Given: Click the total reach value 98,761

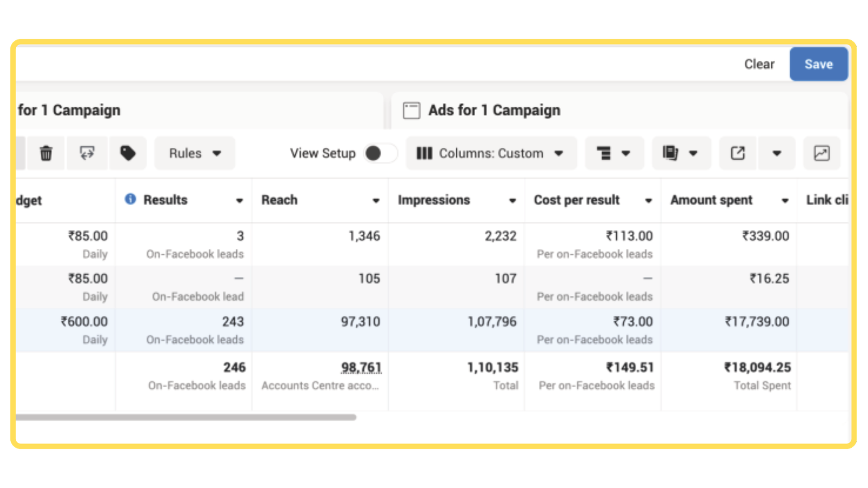Looking at the screenshot, I should click(x=361, y=368).
